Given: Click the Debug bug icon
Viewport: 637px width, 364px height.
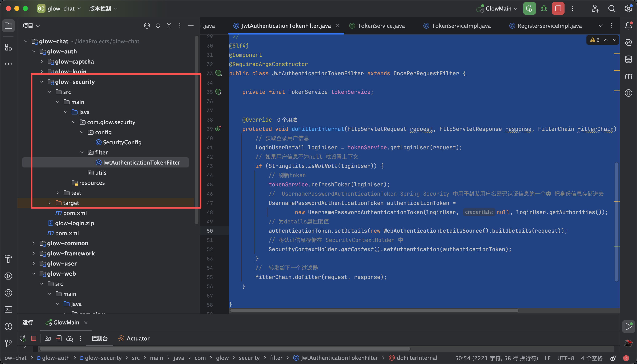Looking at the screenshot, I should [x=544, y=8].
